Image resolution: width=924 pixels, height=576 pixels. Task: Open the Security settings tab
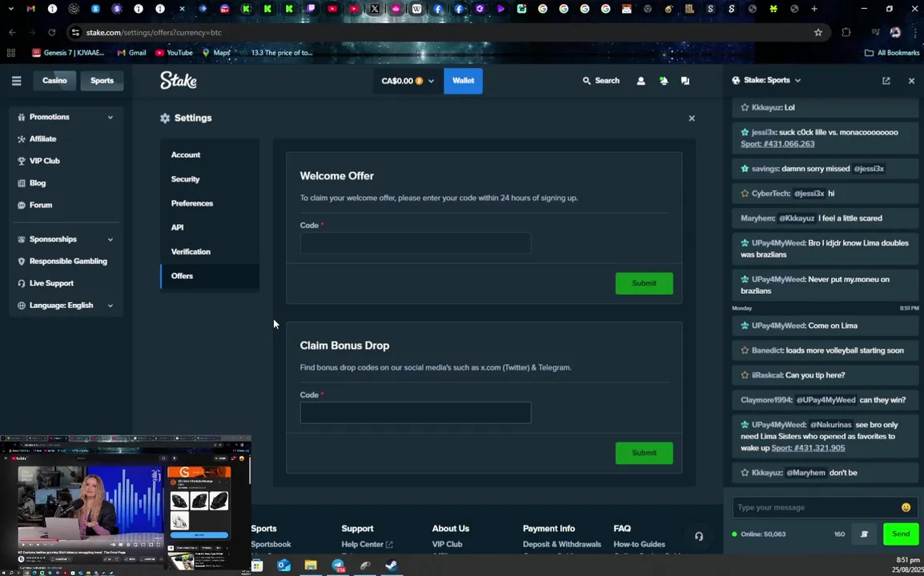click(x=210, y=179)
